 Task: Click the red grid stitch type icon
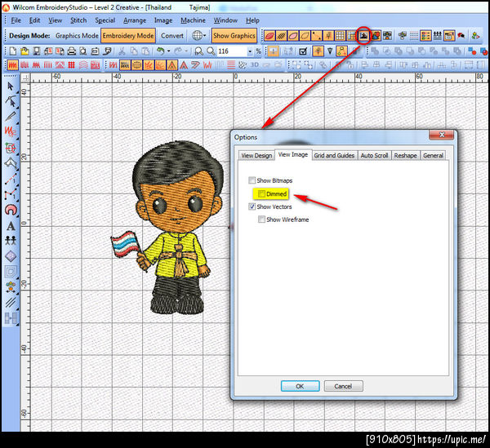(72, 65)
